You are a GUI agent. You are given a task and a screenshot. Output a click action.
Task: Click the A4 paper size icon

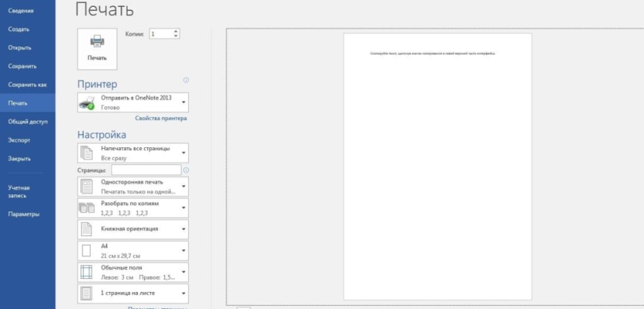click(86, 251)
